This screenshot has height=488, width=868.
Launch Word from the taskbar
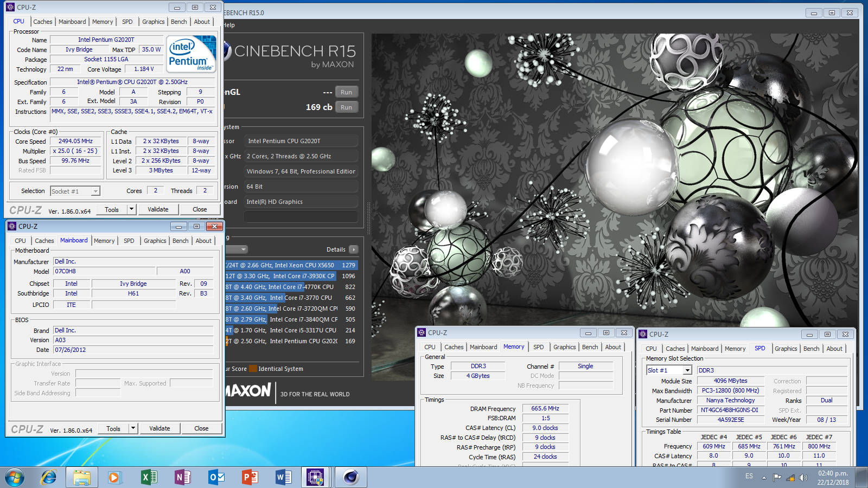(x=283, y=477)
